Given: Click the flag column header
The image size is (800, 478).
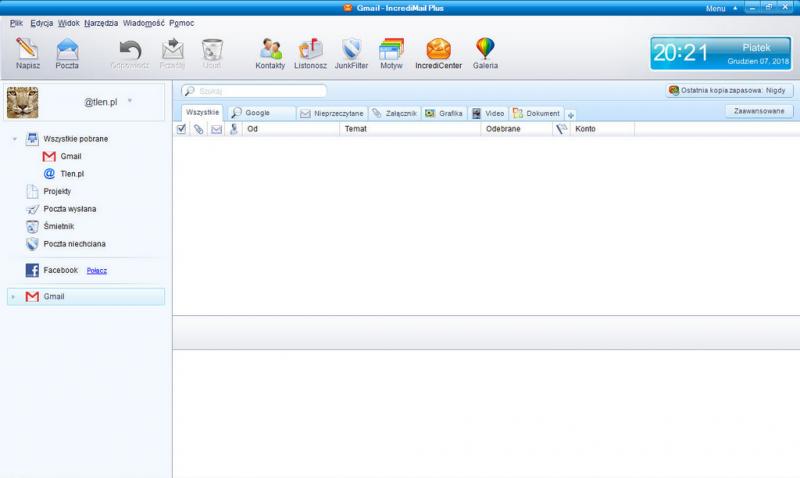Looking at the screenshot, I should [x=561, y=129].
